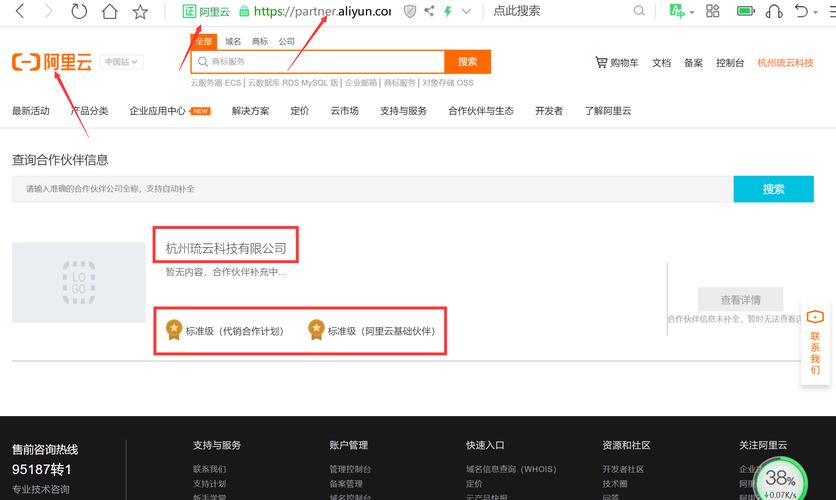
Task: Open the 文档 link in header
Action: coord(661,63)
